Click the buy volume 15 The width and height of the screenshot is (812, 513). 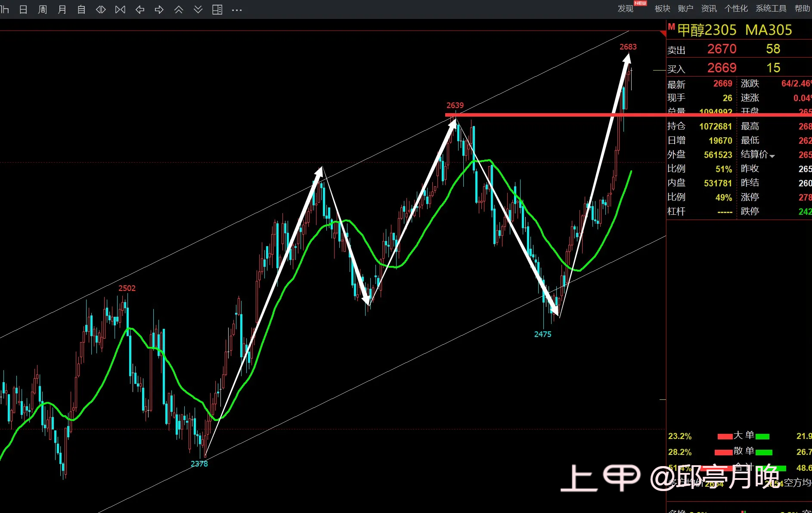773,68
